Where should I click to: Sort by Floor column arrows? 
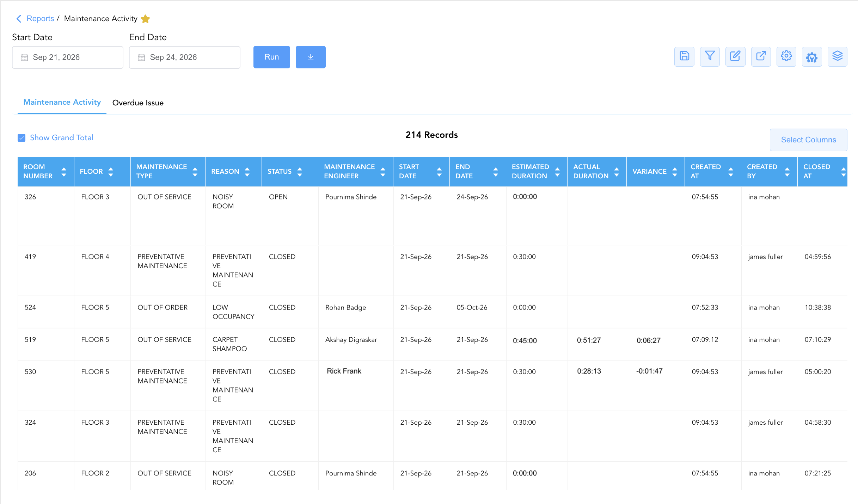click(111, 172)
